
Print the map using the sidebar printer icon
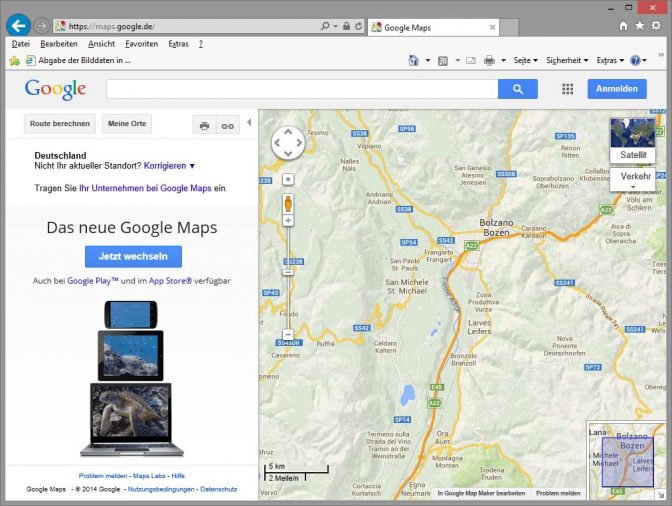[204, 126]
